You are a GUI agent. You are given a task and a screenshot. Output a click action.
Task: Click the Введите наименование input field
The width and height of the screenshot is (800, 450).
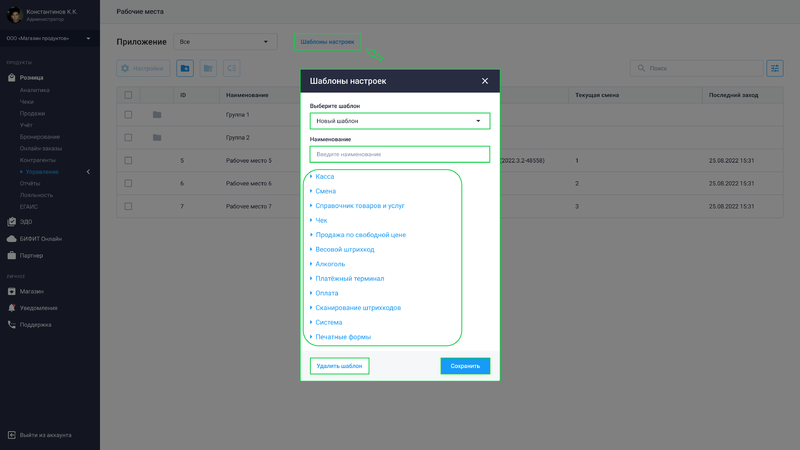click(x=399, y=154)
